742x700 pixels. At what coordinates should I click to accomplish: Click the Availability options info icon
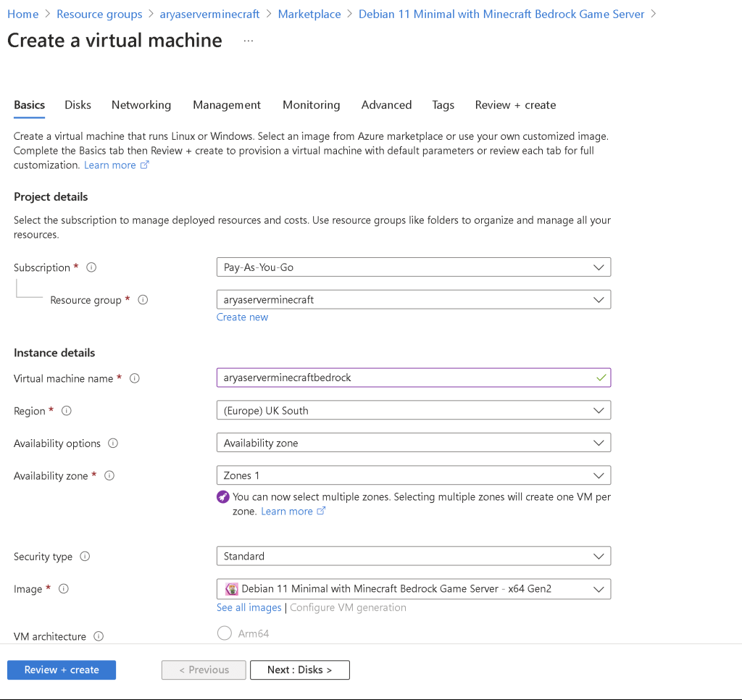[112, 443]
